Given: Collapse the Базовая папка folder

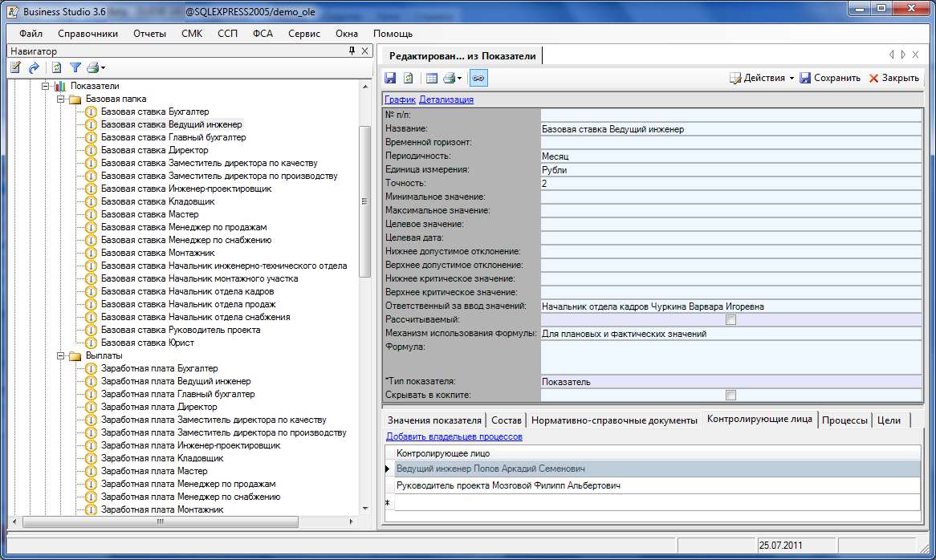Looking at the screenshot, I should 61,99.
